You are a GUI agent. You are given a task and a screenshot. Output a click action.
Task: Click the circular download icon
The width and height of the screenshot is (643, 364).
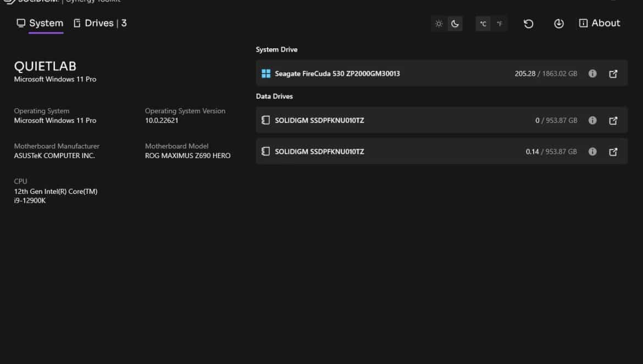(x=558, y=24)
